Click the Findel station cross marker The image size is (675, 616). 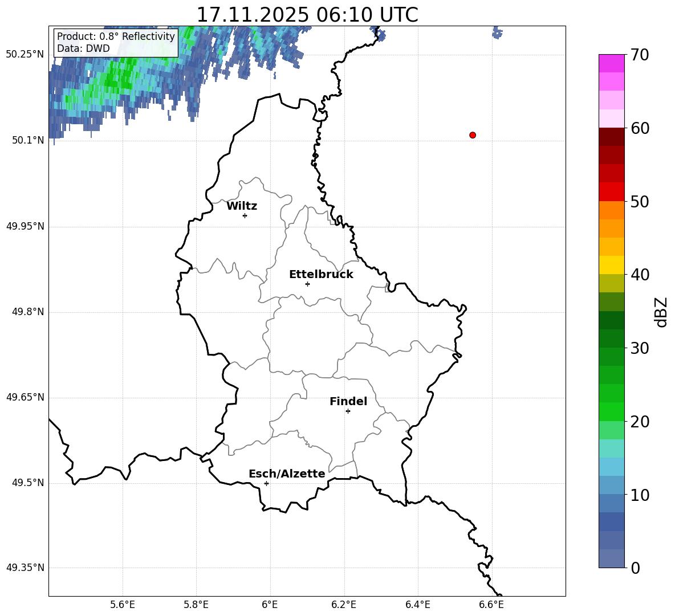[348, 411]
